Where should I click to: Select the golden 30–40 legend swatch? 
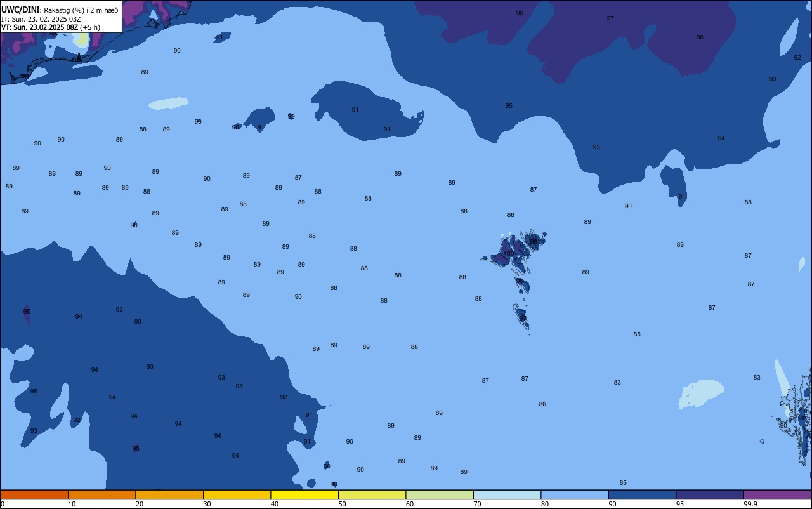click(237, 494)
